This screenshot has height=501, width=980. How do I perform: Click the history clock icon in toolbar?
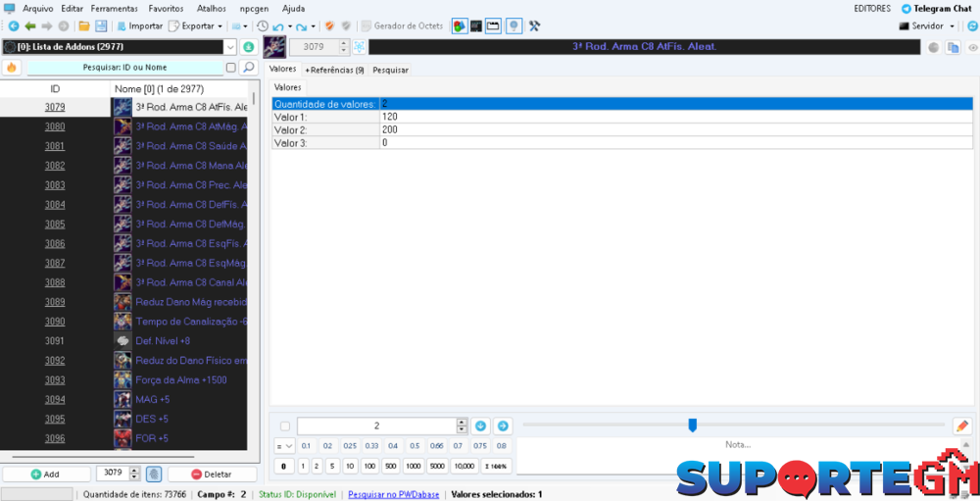262,26
